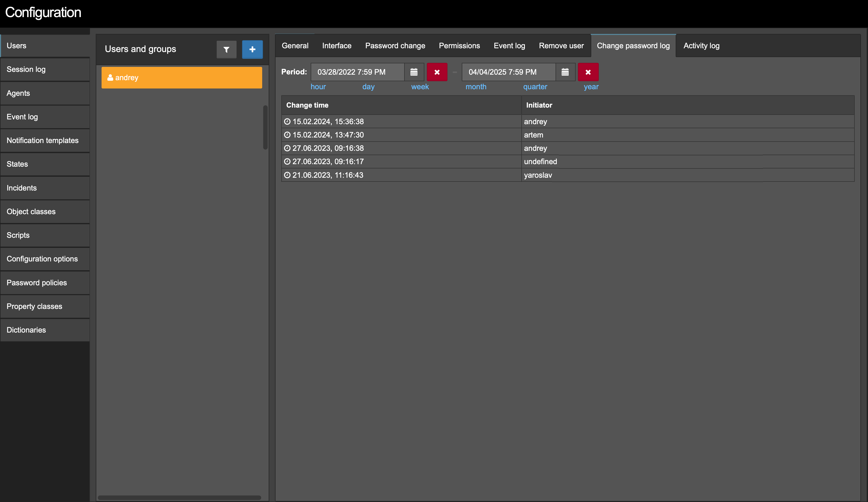Click the user list vertical scrollbar
Screen dimensions: 868x502
tap(265, 127)
